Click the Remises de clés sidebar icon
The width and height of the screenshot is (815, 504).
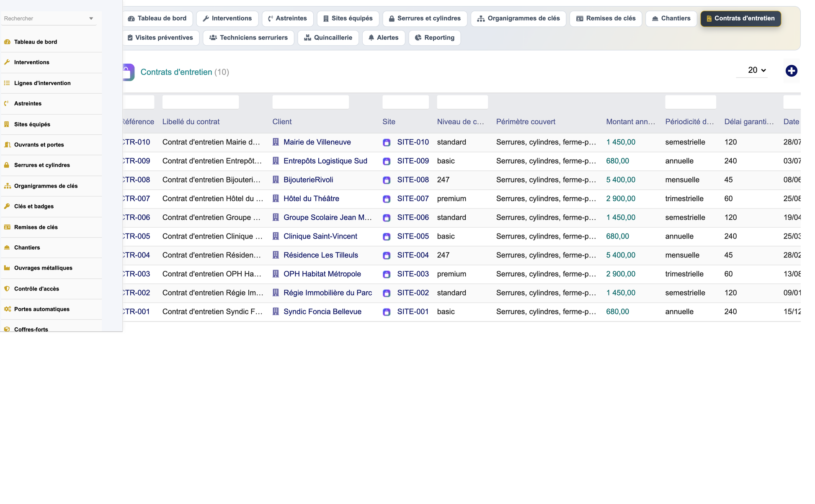click(x=7, y=227)
